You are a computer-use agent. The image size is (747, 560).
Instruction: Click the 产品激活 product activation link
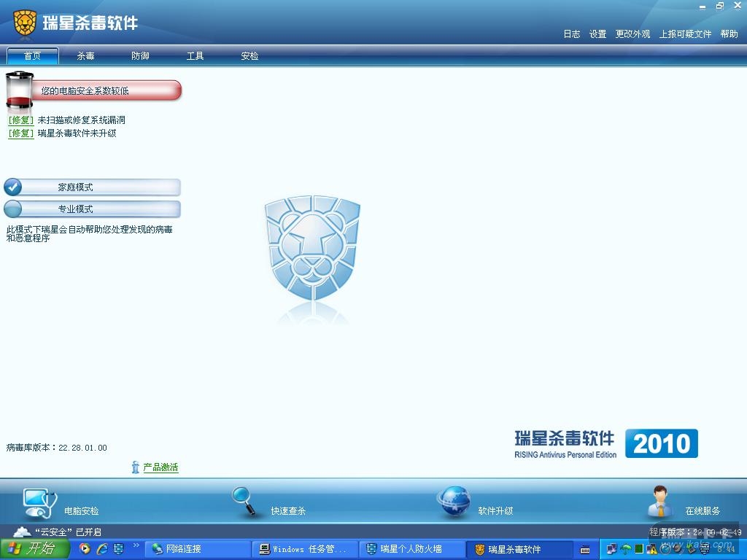[x=160, y=467]
